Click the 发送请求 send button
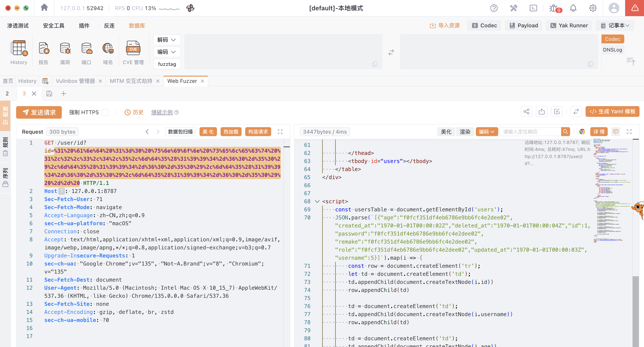The width and height of the screenshot is (644, 347). tap(39, 113)
